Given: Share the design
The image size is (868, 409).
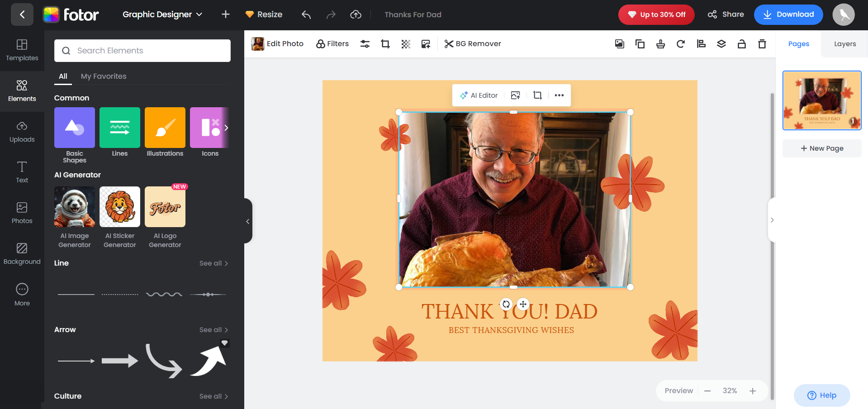Looking at the screenshot, I should (x=726, y=14).
